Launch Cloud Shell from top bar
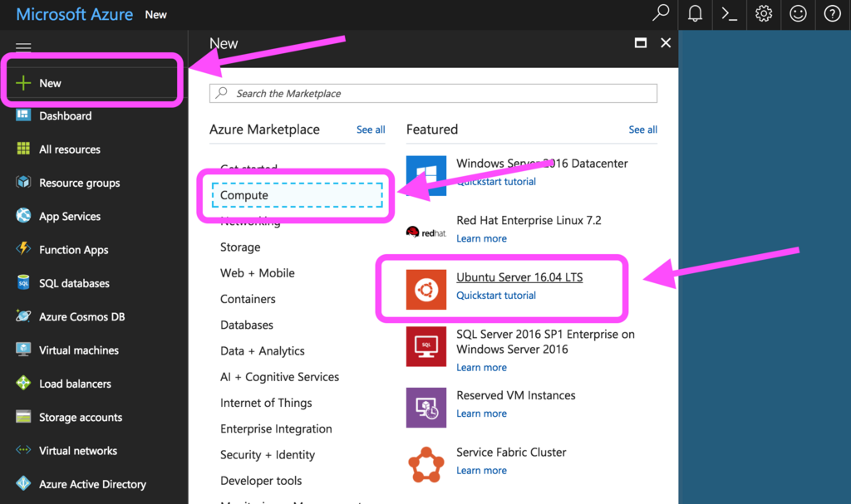Image resolution: width=851 pixels, height=504 pixels. [x=729, y=13]
